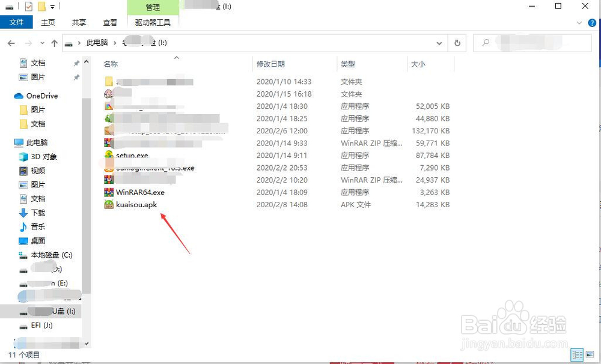Screen dimensions: 601x364
Task: Open the 下载 (Downloads) folder in sidebar
Action: coord(37,213)
